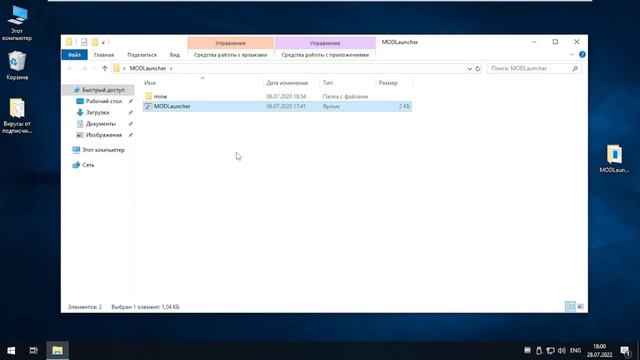
Task: Open Средства работы с ярлыками tab
Action: tap(230, 55)
